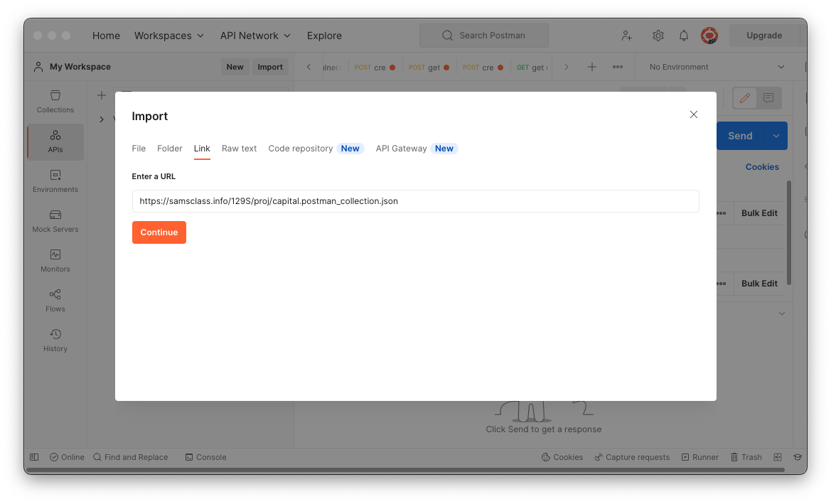Click the create new plus in sidebar
This screenshot has height=504, width=831.
coord(102,95)
